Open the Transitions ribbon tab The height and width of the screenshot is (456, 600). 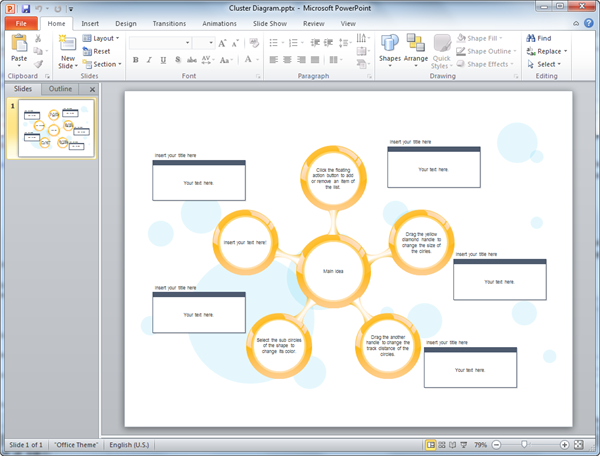tap(169, 22)
